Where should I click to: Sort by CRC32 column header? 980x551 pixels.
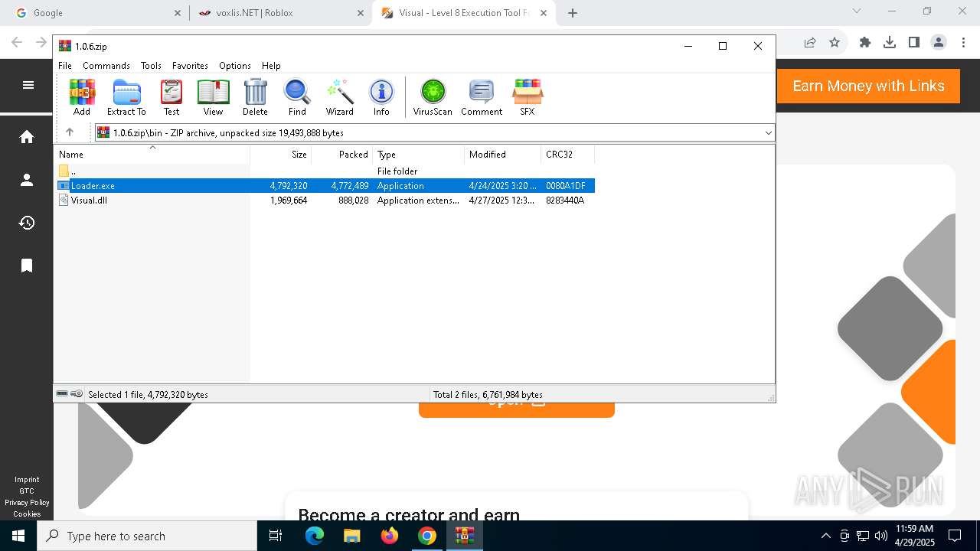click(568, 155)
